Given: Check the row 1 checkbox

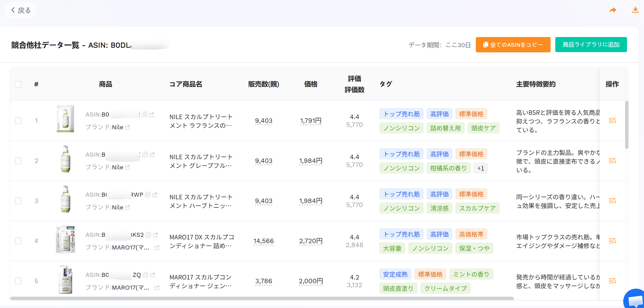Looking at the screenshot, I should click(18, 121).
